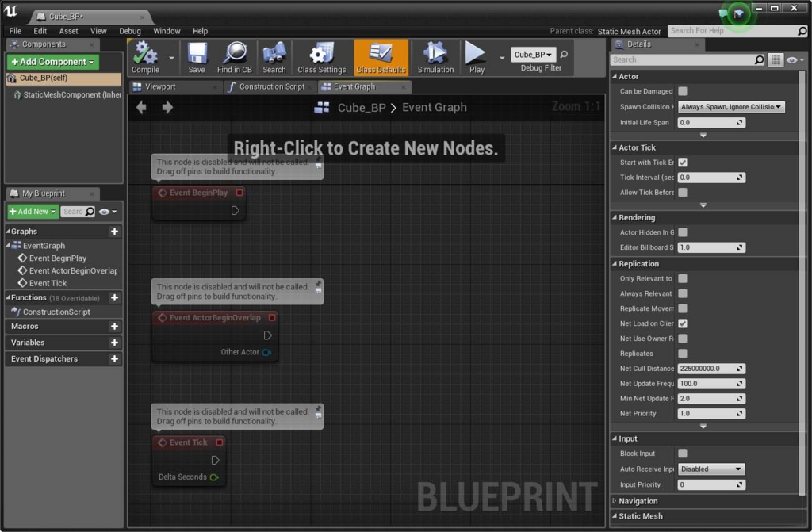Click the Other Actor output pin
This screenshot has height=532, width=812.
pyautogui.click(x=266, y=352)
